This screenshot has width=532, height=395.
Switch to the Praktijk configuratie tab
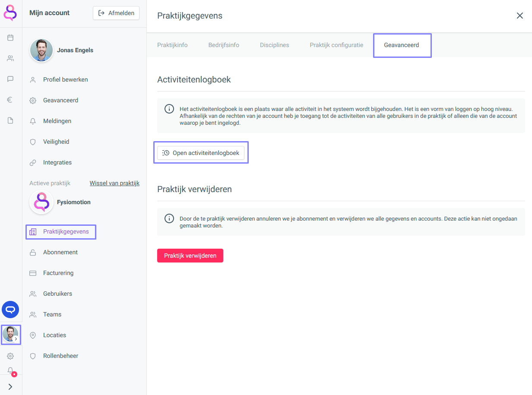336,45
